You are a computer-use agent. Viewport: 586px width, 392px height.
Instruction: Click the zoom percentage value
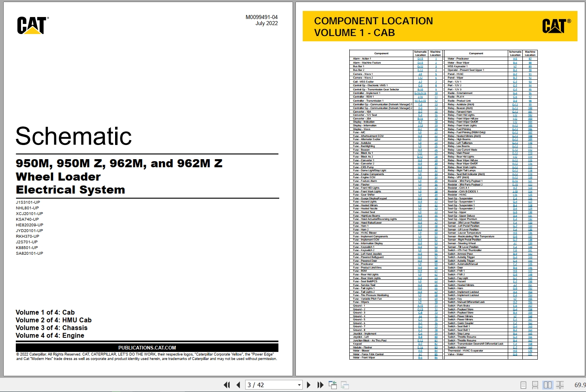pyautogui.click(x=580, y=385)
